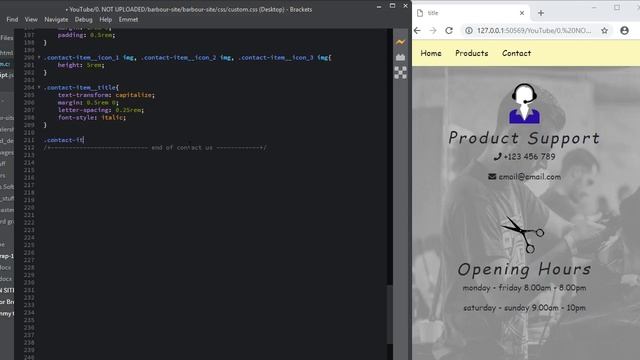Go back in Chrome browser
The width and height of the screenshot is (640, 360).
click(x=417, y=31)
